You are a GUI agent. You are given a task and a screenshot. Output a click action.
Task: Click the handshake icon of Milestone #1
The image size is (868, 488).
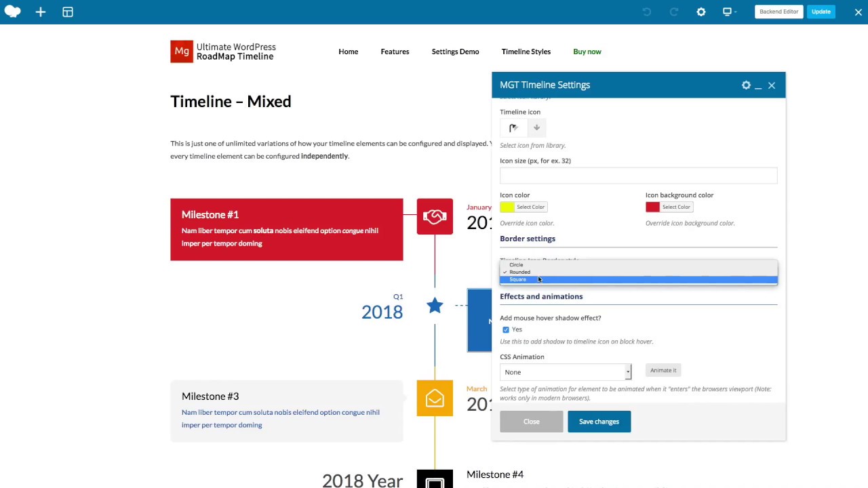tap(435, 217)
